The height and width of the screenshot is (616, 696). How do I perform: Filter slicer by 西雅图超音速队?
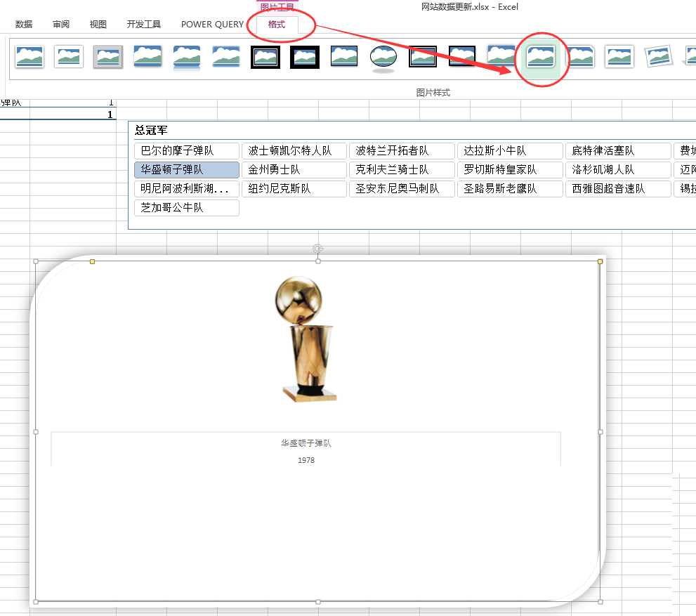click(x=618, y=189)
